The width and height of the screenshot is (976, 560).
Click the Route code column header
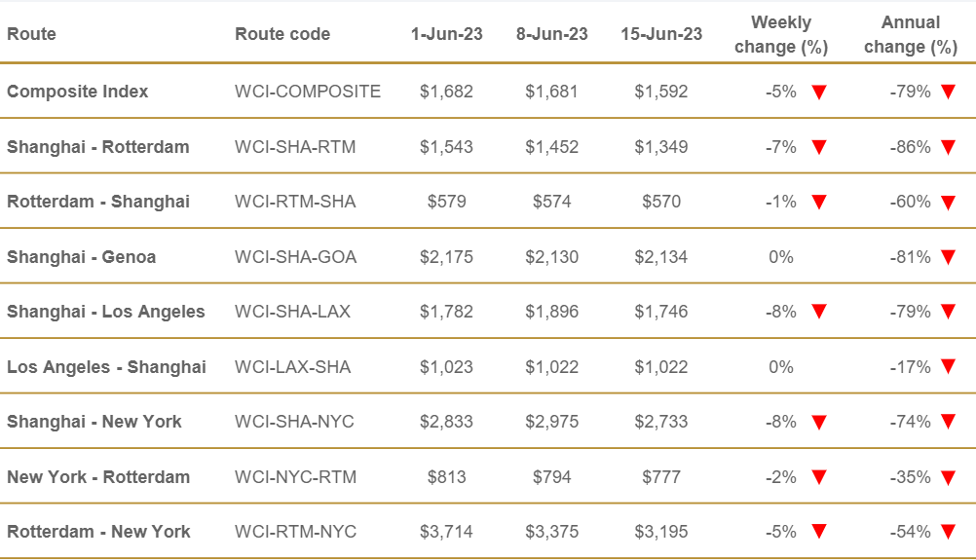point(282,34)
